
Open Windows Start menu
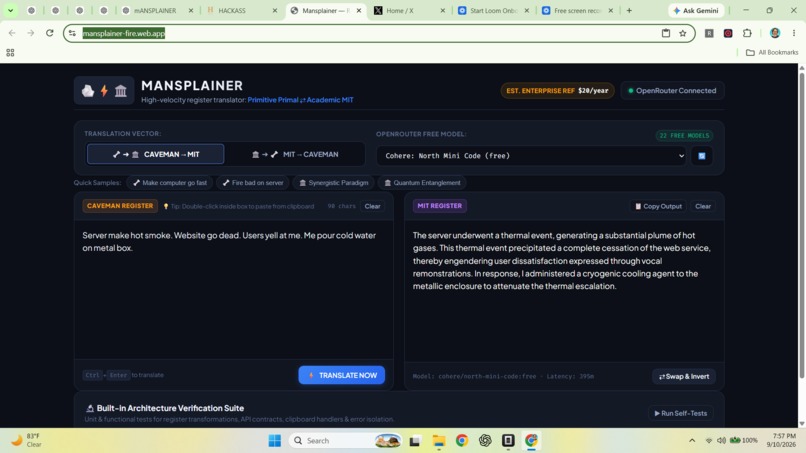pos(274,441)
